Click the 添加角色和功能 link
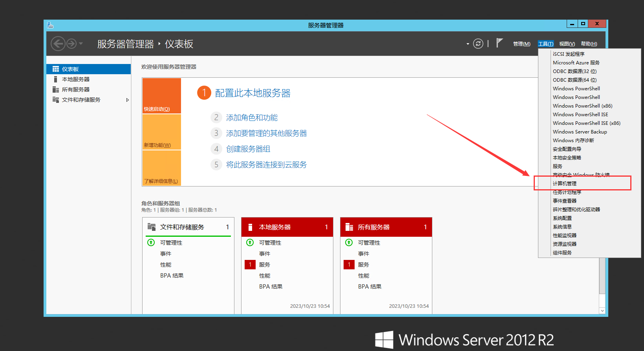Screen dimensions: 644x351 [x=252, y=117]
